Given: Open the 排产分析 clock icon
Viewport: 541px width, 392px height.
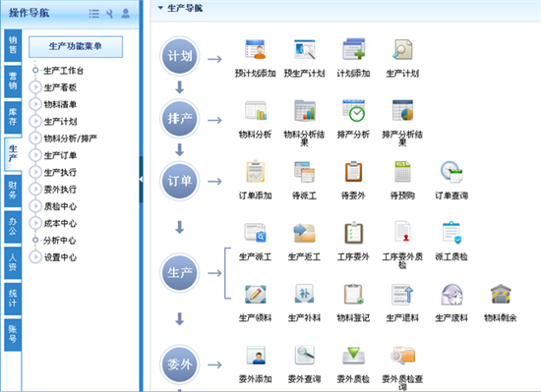Looking at the screenshot, I should coord(353,111).
